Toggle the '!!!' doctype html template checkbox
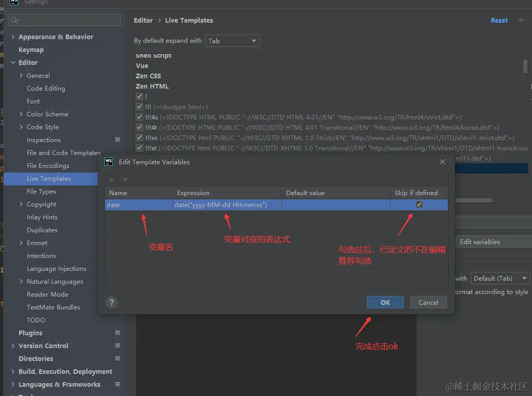The image size is (532, 396). [x=139, y=107]
